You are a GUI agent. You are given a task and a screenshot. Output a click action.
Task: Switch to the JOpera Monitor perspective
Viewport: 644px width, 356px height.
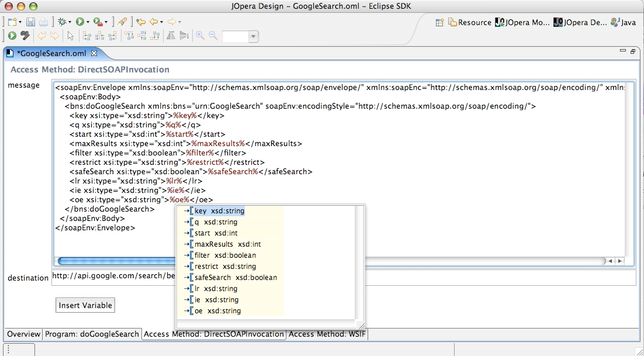(x=522, y=23)
